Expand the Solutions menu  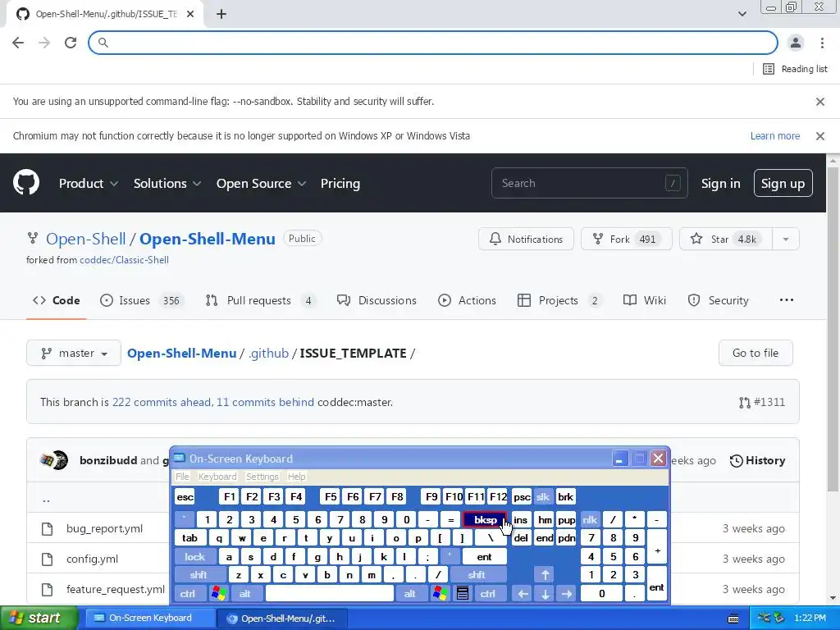click(x=167, y=183)
